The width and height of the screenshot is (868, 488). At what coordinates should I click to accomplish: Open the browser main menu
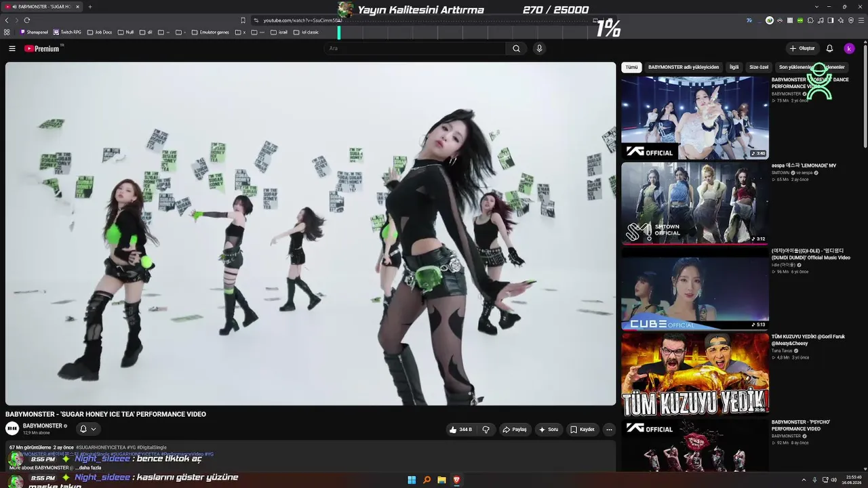pyautogui.click(x=861, y=20)
